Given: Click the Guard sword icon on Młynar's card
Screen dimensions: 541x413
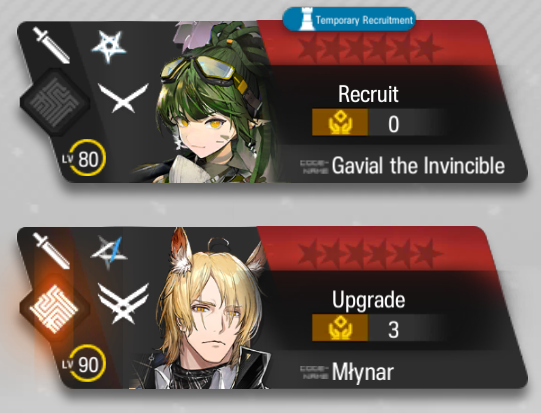Looking at the screenshot, I should 51,251.
